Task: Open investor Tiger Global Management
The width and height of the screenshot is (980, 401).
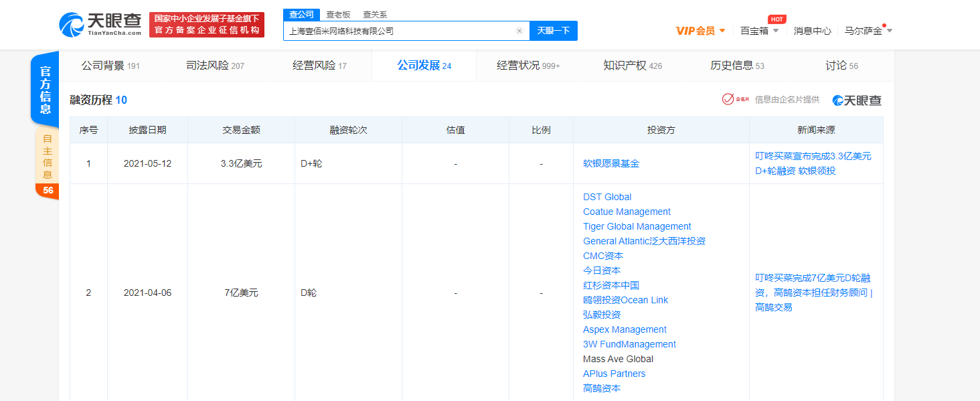Action: pyautogui.click(x=637, y=226)
